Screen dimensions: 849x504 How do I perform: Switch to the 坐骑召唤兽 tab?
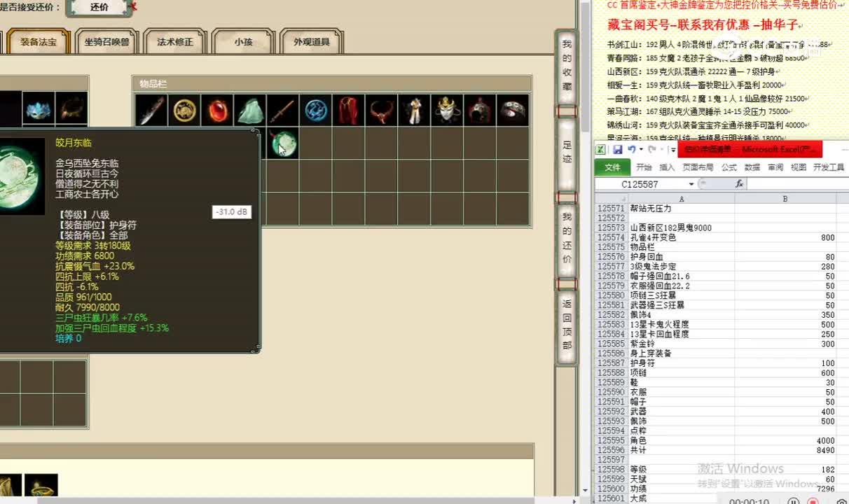click(x=106, y=42)
